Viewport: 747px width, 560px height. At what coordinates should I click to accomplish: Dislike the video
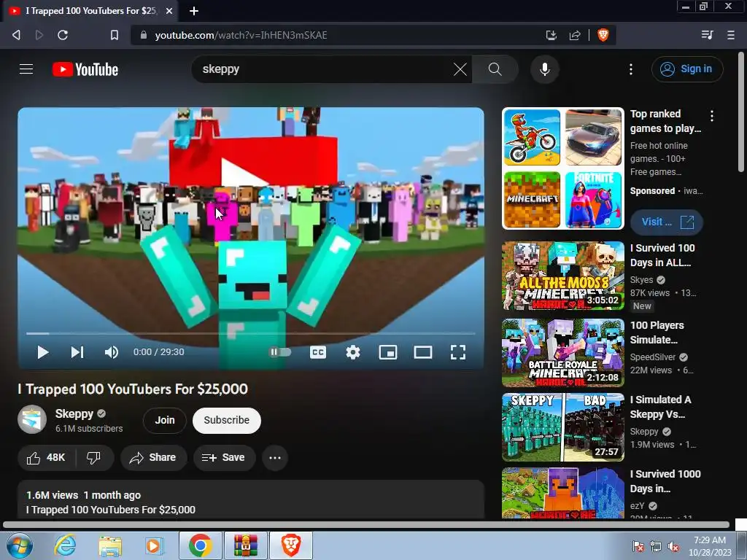(94, 458)
